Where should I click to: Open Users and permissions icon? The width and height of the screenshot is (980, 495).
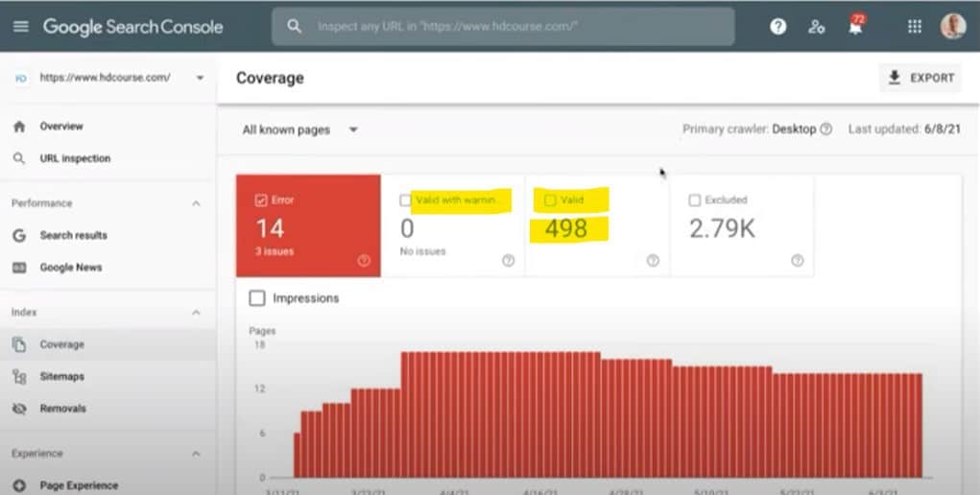coord(816,27)
